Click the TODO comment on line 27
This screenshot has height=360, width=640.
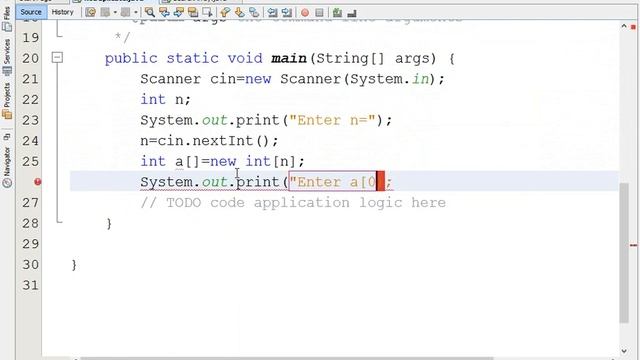[293, 203]
